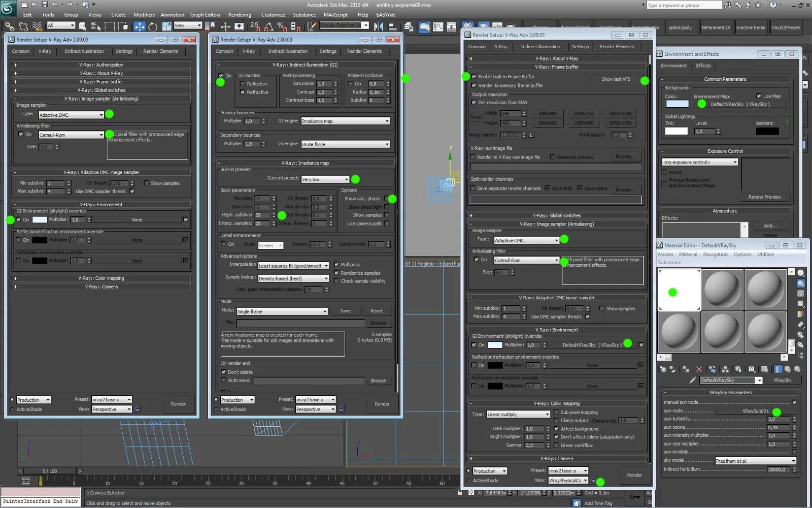This screenshot has height=508, width=812.
Task: Open Color mapping Type Linear multiply dropdown
Action: coord(518,415)
